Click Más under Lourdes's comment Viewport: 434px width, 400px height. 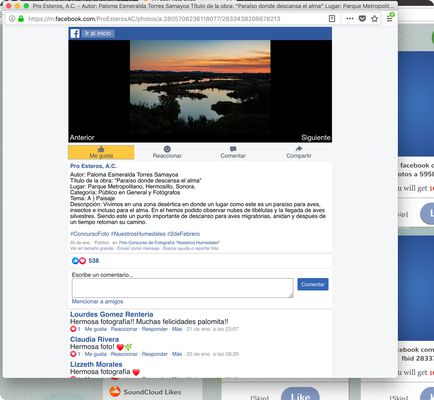point(177,329)
